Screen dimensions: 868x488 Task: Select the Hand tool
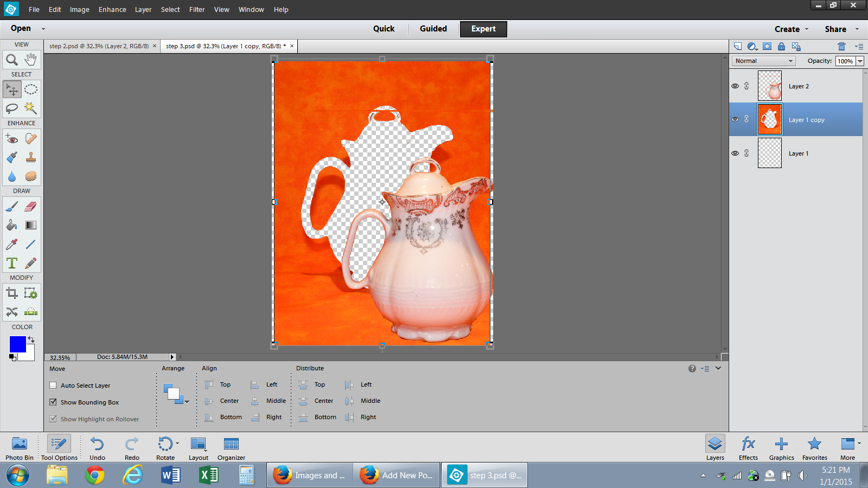click(x=31, y=60)
